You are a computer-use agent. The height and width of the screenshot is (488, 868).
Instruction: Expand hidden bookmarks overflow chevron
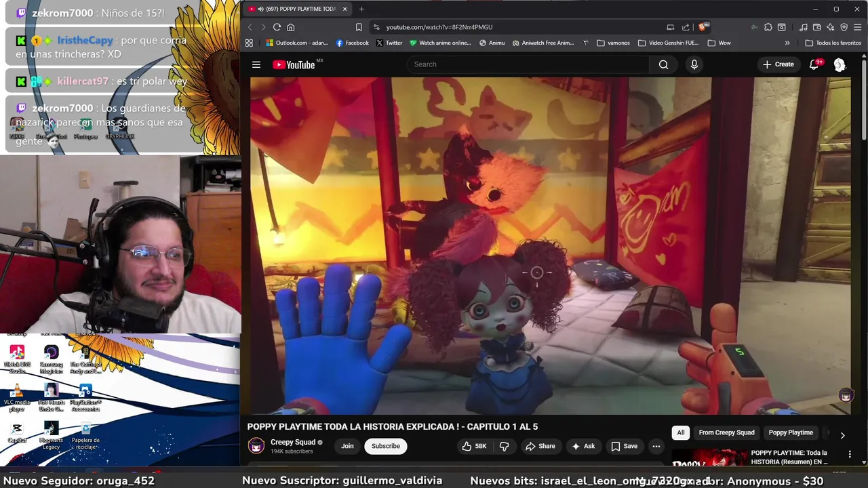click(787, 43)
